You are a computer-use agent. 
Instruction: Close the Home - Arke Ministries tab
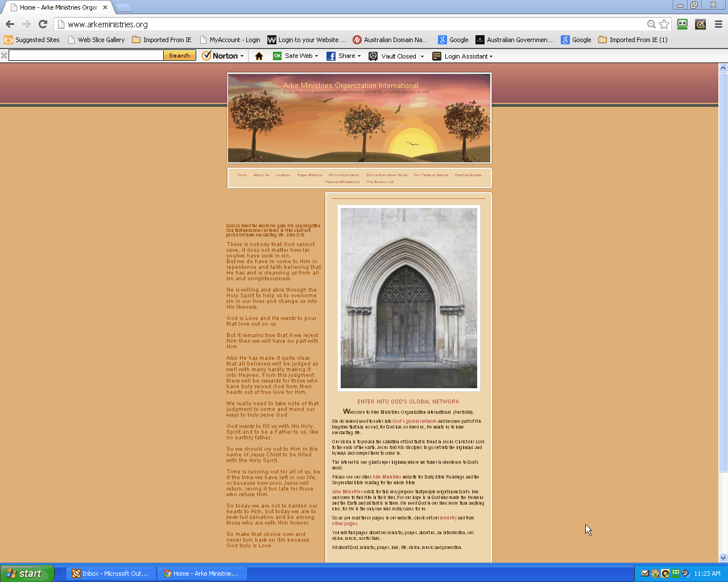point(105,7)
